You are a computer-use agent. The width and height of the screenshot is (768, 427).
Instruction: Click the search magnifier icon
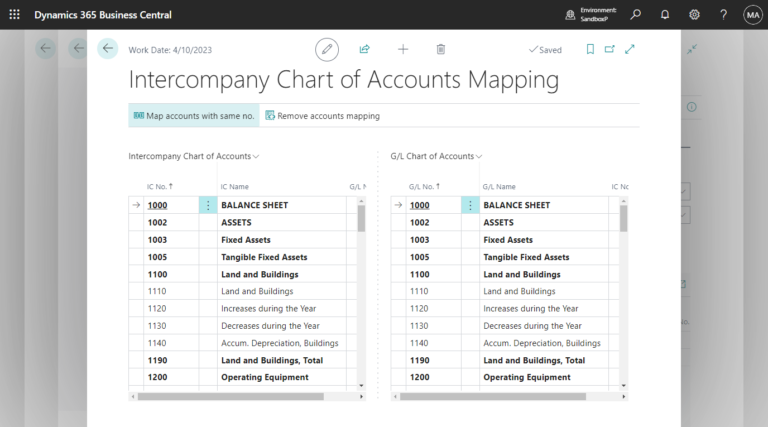click(x=635, y=15)
